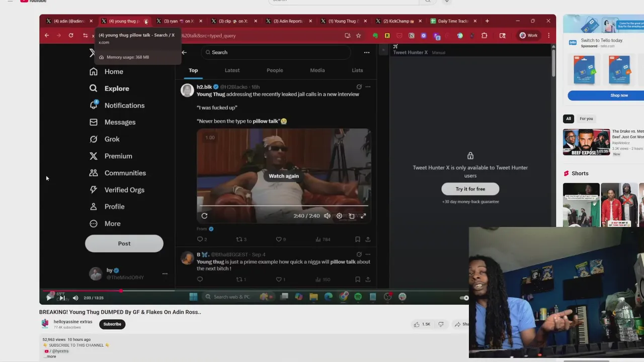Switch to the People search tab
Screen dimensions: 644x362
tap(275, 70)
